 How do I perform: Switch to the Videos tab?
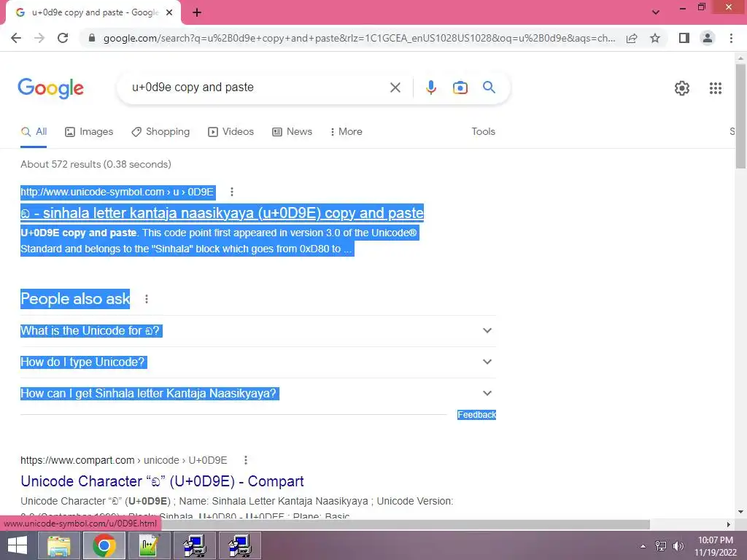[x=231, y=132]
